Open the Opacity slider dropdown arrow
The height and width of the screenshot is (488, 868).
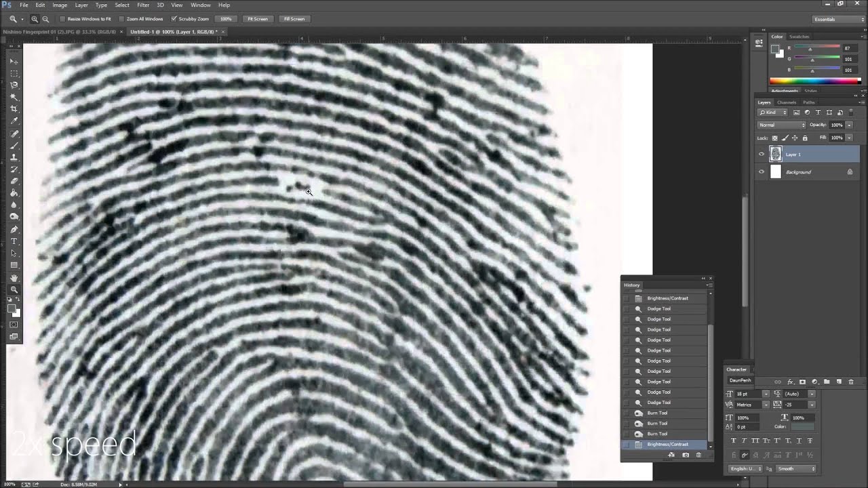pos(849,125)
